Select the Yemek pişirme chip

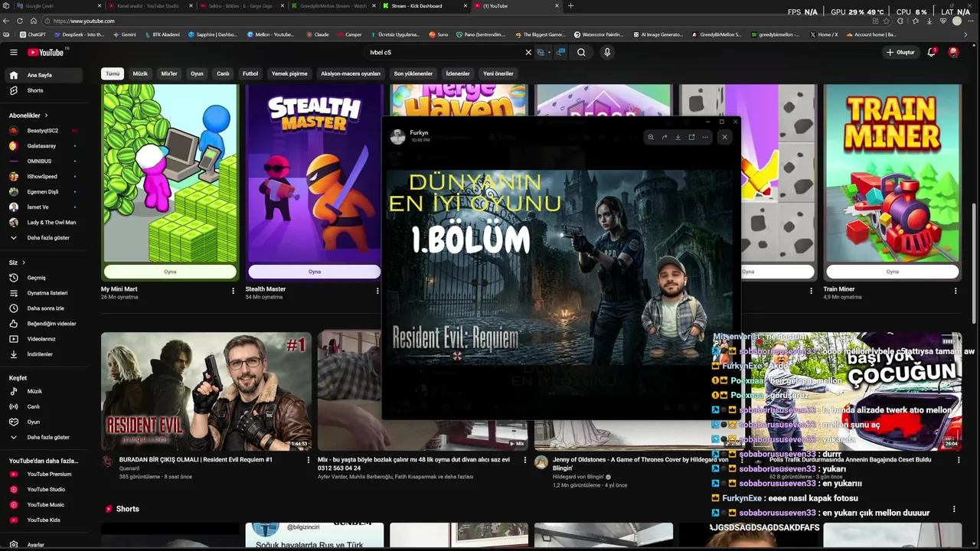[x=289, y=73]
